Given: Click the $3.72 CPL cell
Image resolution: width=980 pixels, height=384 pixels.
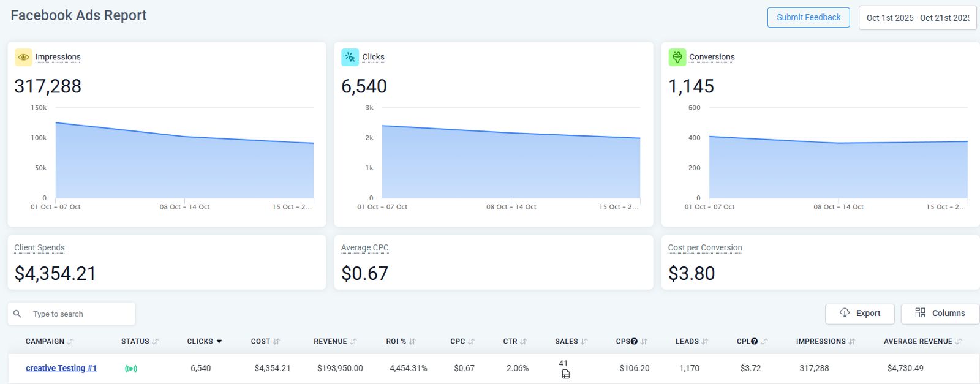Looking at the screenshot, I should pos(750,368).
